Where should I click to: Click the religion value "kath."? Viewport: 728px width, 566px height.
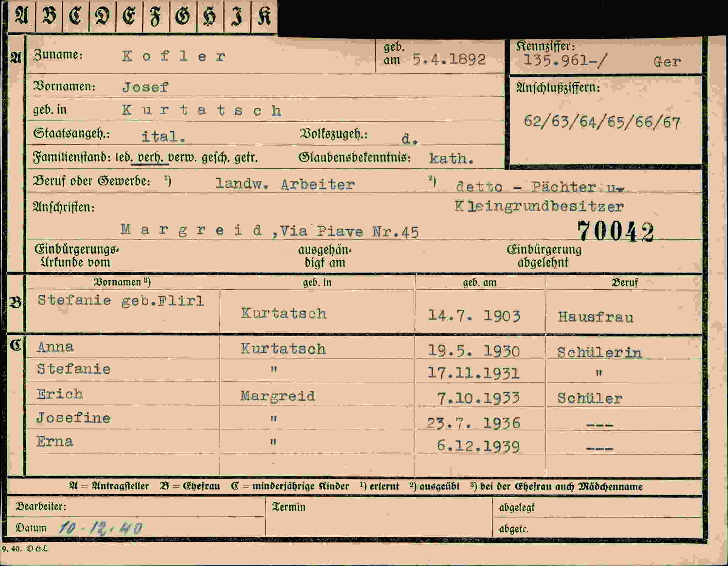(451, 158)
